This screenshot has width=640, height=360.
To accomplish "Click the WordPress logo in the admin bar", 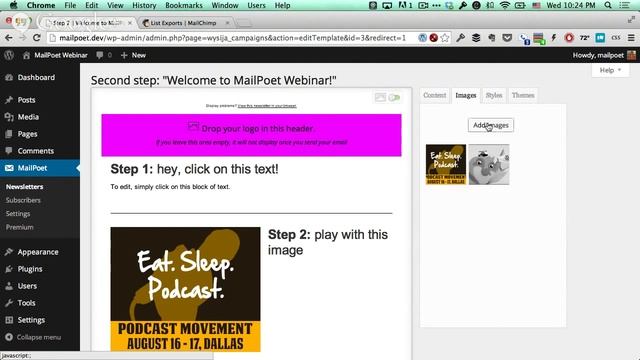I will [x=9, y=55].
